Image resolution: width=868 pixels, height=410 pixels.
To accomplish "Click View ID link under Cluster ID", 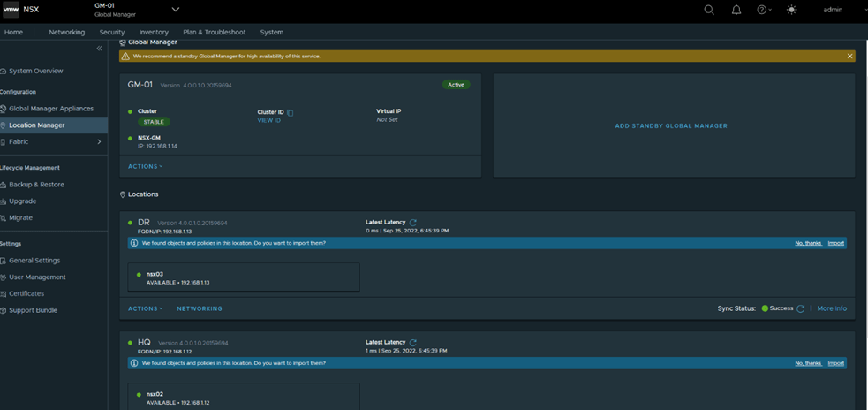I will (268, 120).
